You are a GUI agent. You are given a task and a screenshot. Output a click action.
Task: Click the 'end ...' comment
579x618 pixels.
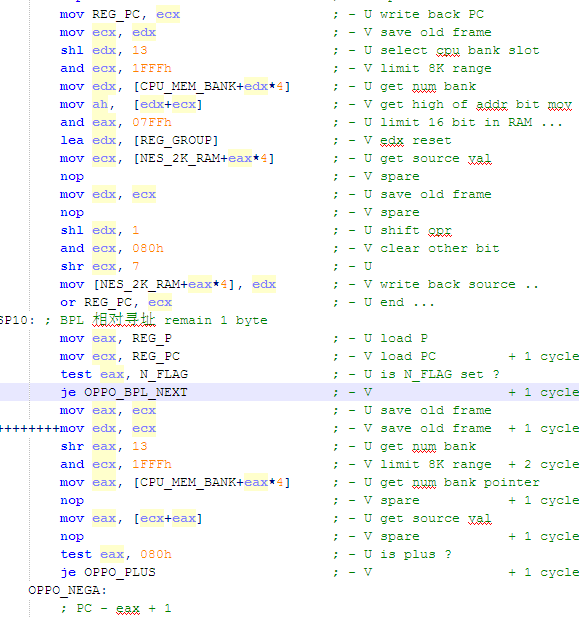(x=408, y=303)
